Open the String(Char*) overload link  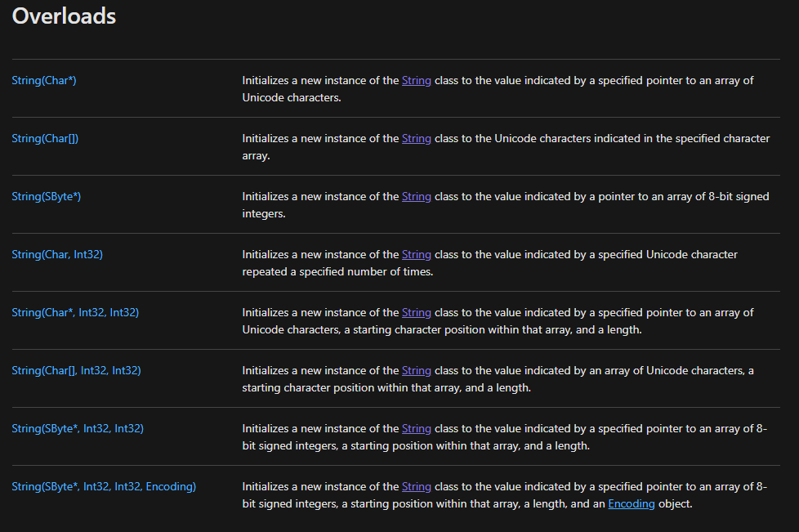(x=44, y=81)
